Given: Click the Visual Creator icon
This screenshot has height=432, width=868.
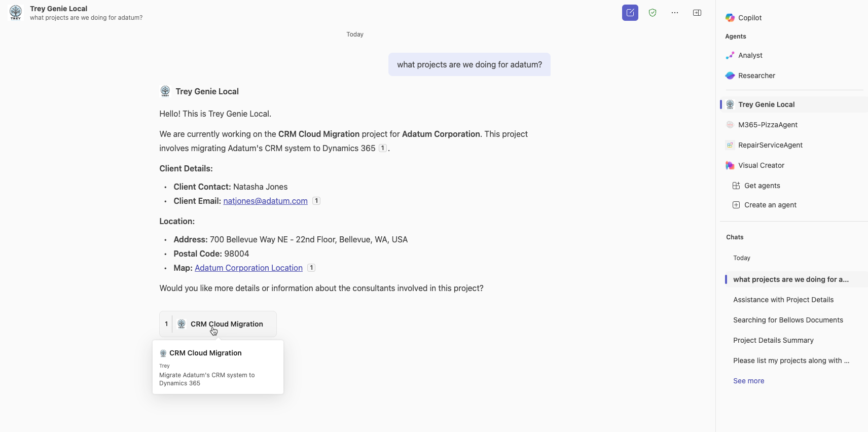Looking at the screenshot, I should [x=730, y=165].
